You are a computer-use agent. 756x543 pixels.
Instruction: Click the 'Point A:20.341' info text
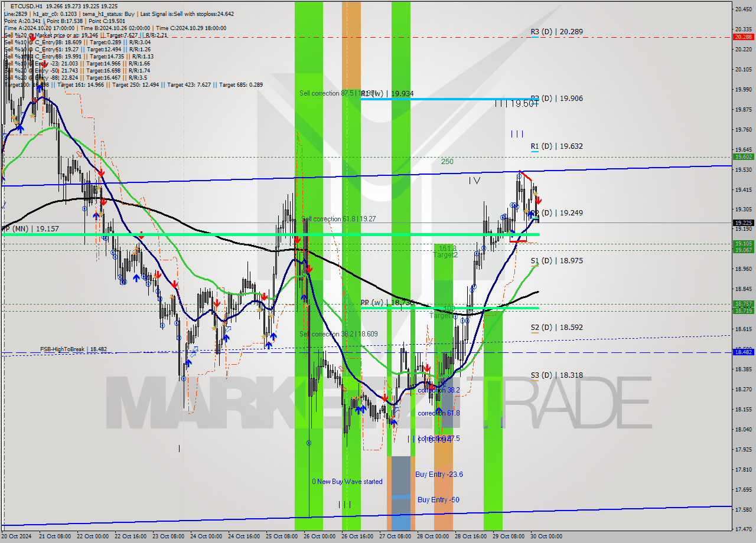click(22, 21)
